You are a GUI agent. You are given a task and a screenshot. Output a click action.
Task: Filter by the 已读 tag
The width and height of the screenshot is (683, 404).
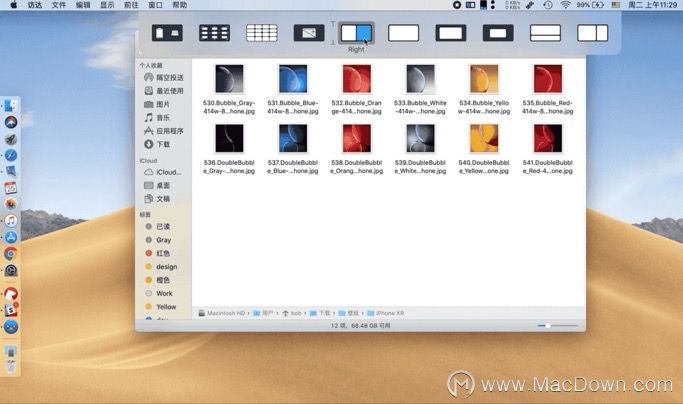[158, 227]
